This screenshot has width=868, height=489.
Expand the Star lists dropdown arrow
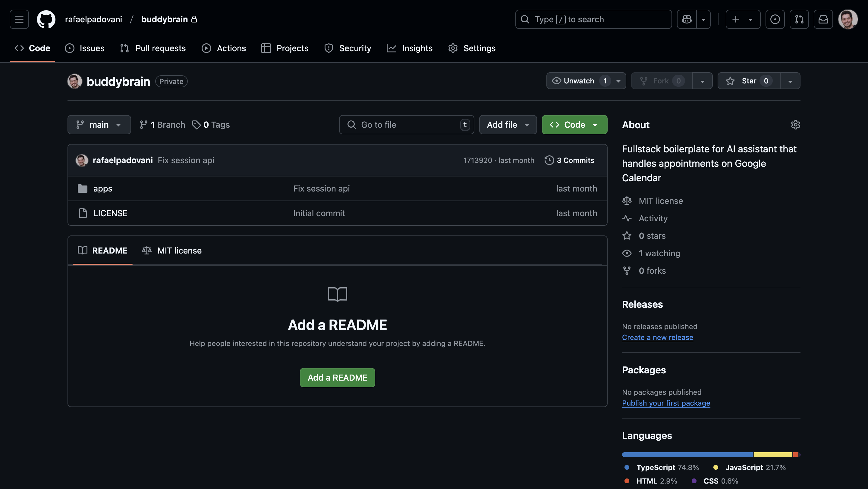790,81
